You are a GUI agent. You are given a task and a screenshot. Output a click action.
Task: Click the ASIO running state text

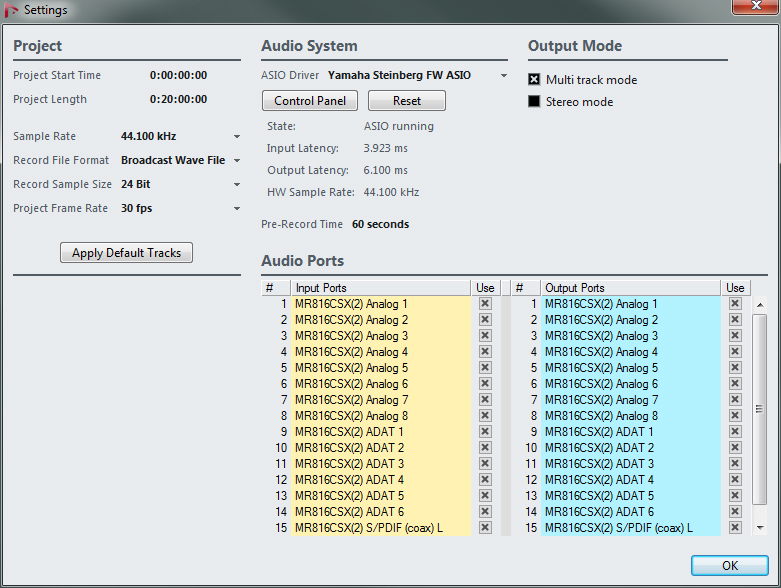tap(398, 126)
